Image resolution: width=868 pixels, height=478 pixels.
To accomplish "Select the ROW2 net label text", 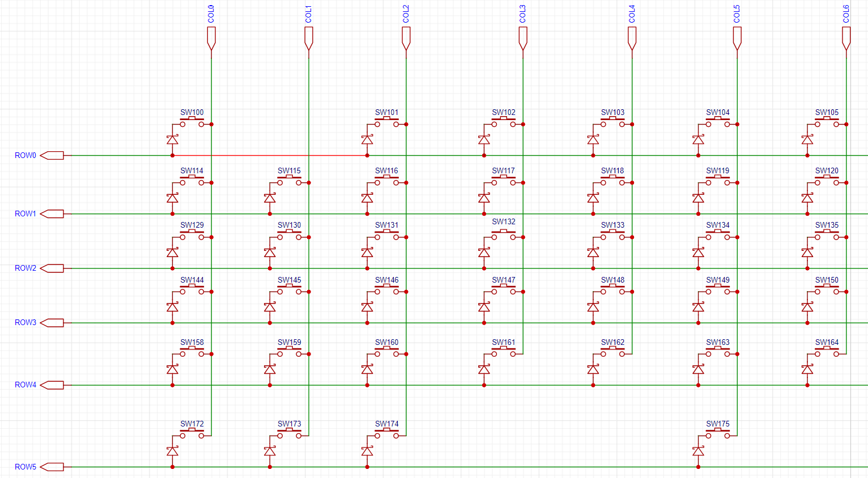I will coord(25,268).
